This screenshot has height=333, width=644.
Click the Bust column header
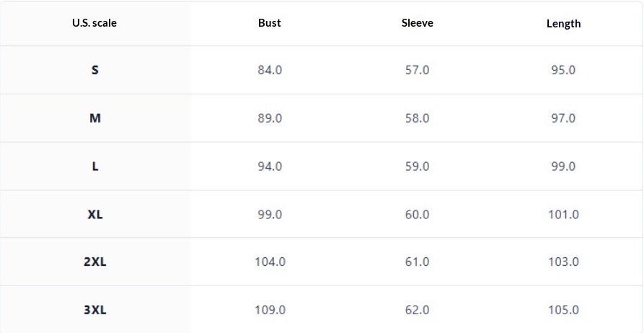pyautogui.click(x=269, y=23)
